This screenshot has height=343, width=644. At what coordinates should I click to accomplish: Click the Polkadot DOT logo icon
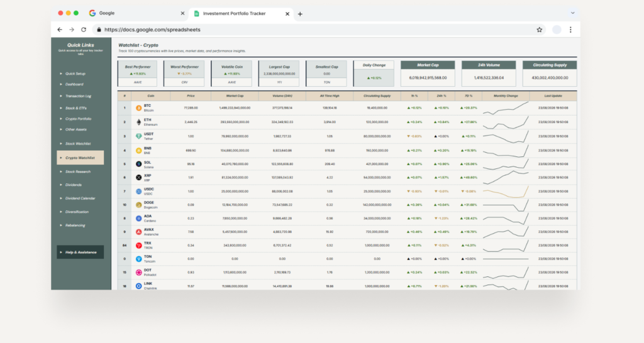click(139, 273)
